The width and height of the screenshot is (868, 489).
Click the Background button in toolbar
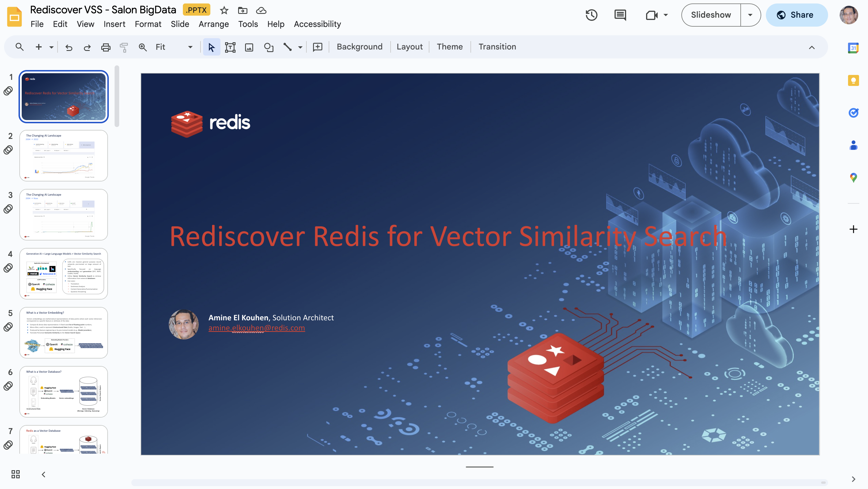[359, 47]
